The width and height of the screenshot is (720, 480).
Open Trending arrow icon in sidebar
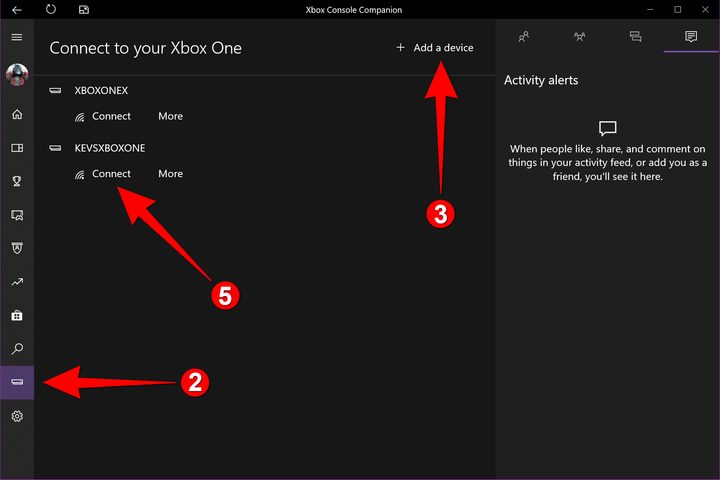[17, 282]
